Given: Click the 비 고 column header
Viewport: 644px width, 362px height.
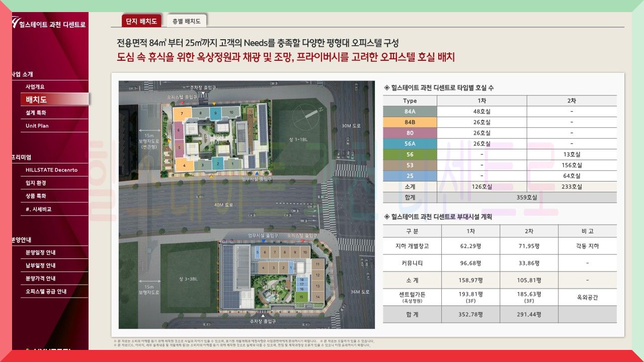Looking at the screenshot, I should point(587,231).
